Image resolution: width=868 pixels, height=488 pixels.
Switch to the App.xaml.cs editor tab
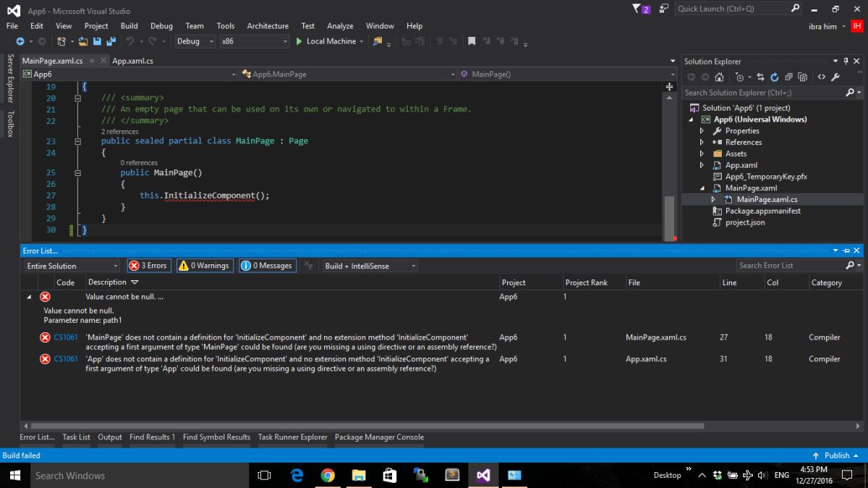(x=132, y=61)
